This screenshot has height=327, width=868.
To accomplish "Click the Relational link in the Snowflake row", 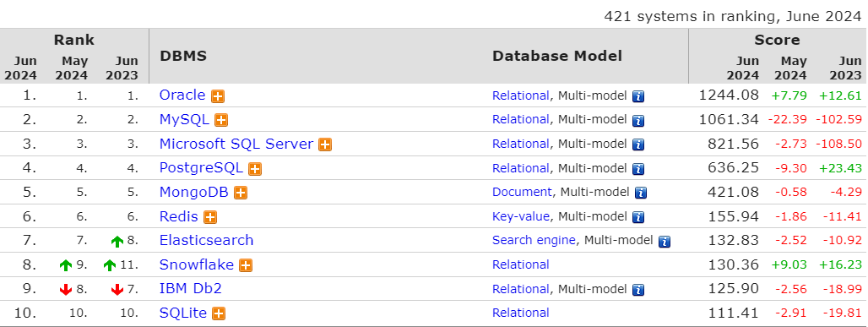I will click(x=521, y=265).
